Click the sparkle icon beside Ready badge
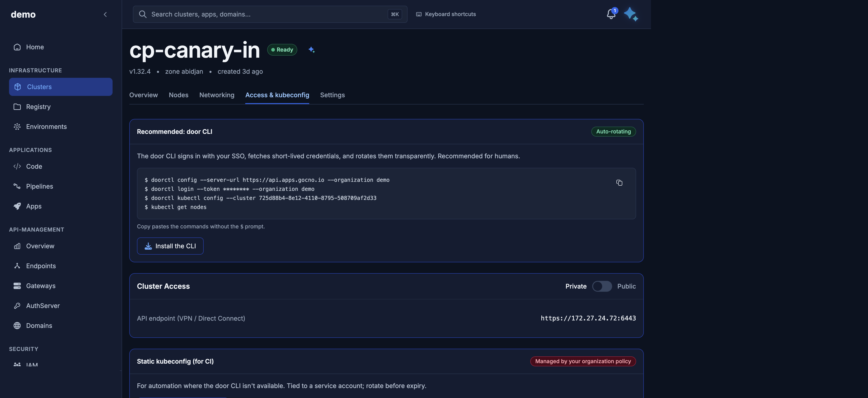 click(x=312, y=50)
